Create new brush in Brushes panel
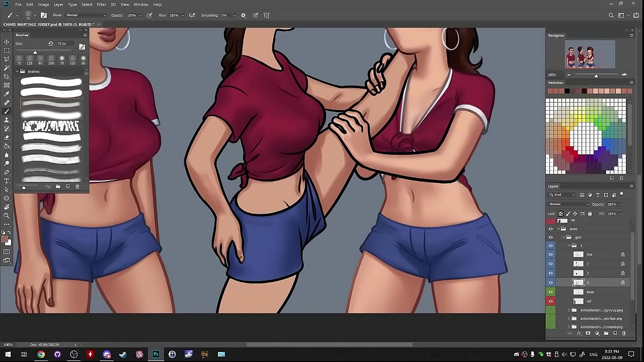This screenshot has width=644, height=362. [67, 187]
